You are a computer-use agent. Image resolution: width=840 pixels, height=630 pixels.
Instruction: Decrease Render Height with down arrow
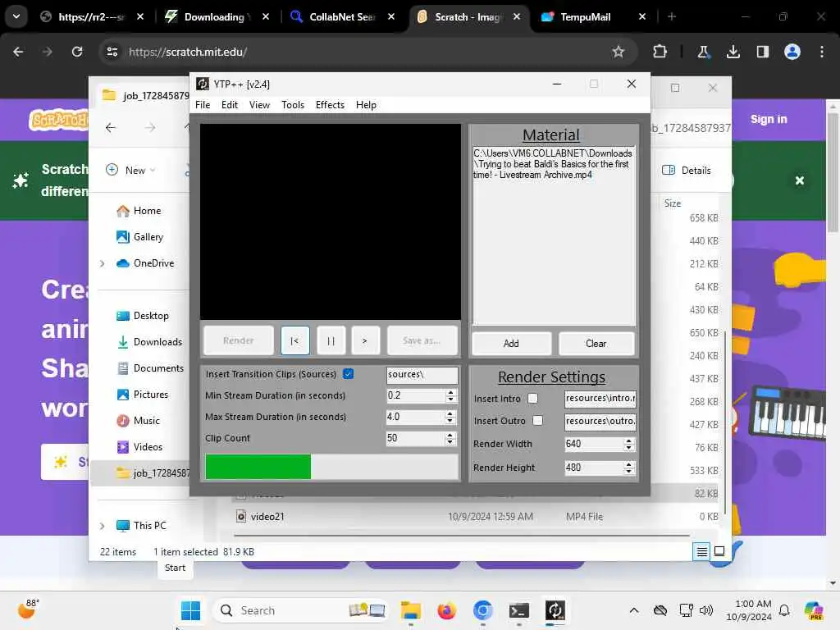628,472
